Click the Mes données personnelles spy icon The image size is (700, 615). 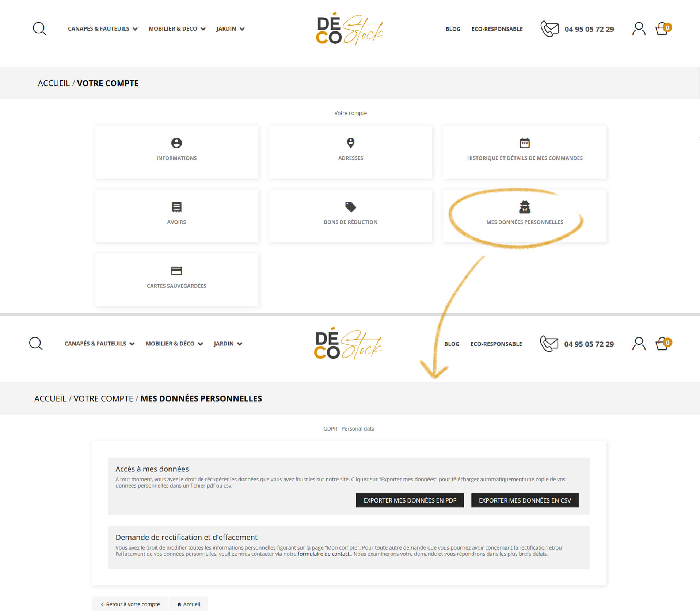tap(525, 207)
